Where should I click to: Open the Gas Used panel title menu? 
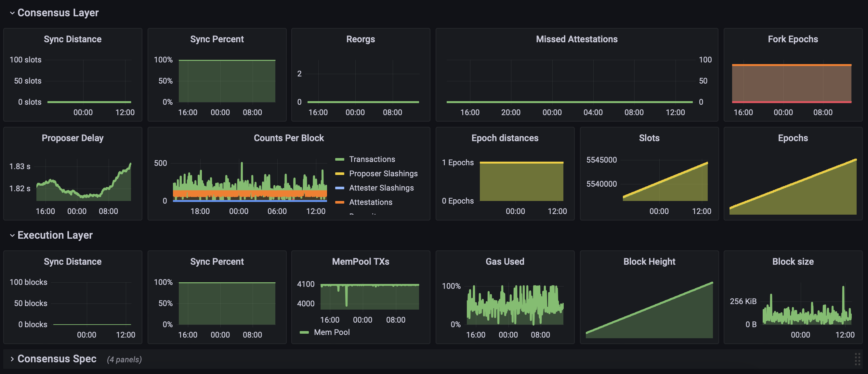pyautogui.click(x=505, y=262)
